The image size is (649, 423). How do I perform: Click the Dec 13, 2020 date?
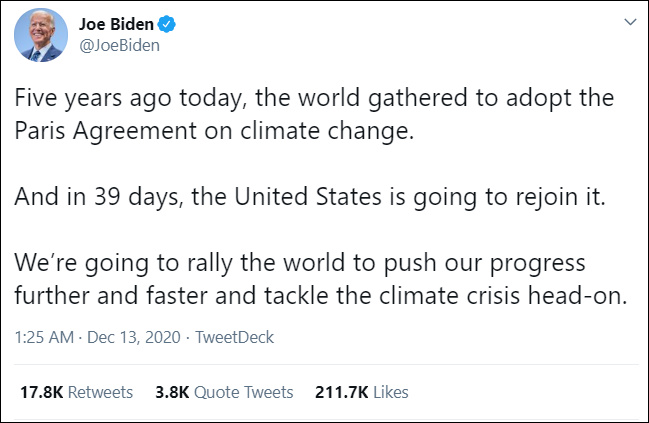[133, 339]
